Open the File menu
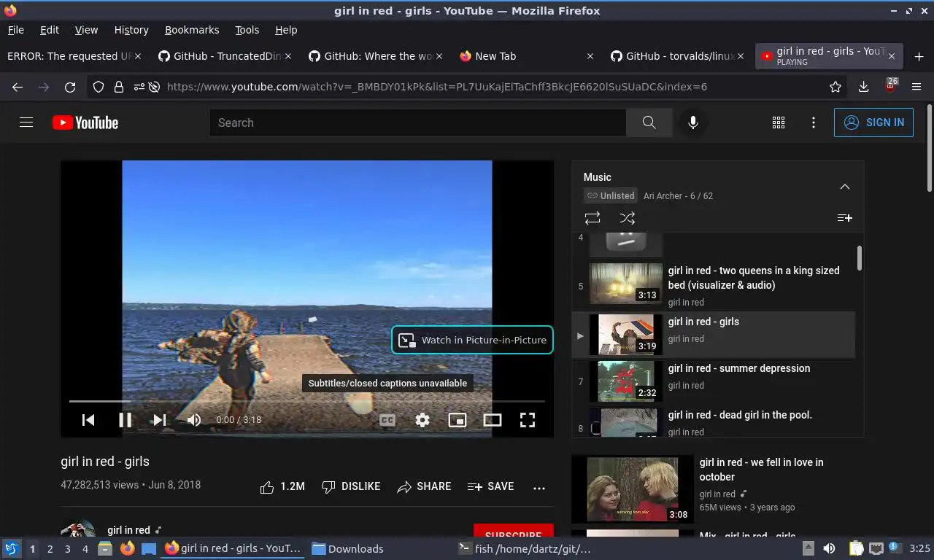 click(15, 30)
